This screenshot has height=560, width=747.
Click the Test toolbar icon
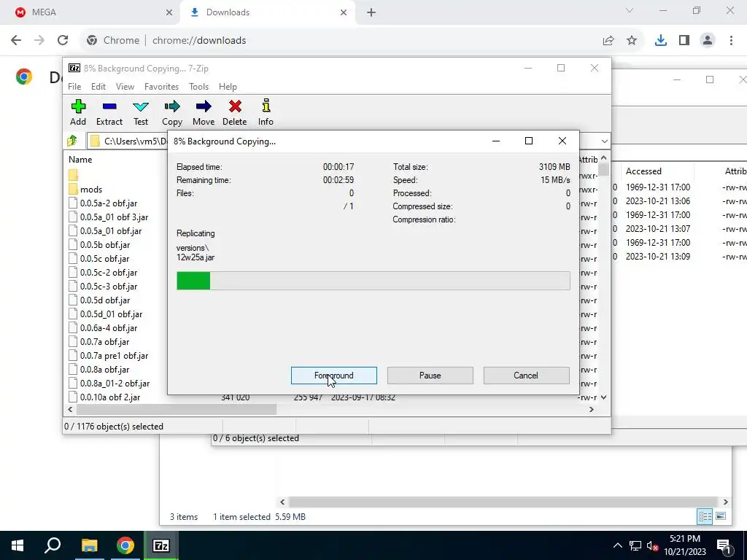pos(141,112)
